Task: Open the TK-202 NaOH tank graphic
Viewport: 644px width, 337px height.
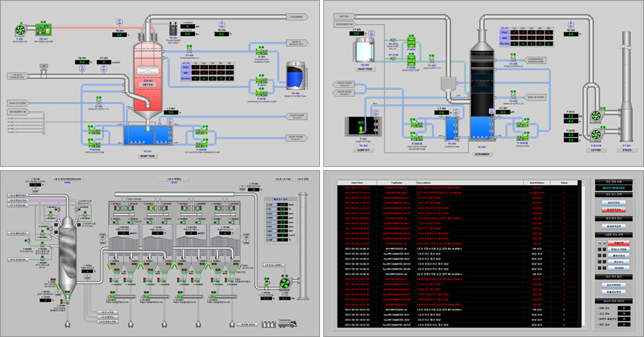Action: click(365, 49)
